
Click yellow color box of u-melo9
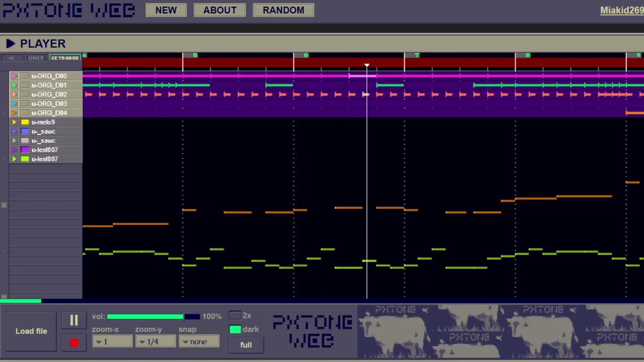click(25, 122)
